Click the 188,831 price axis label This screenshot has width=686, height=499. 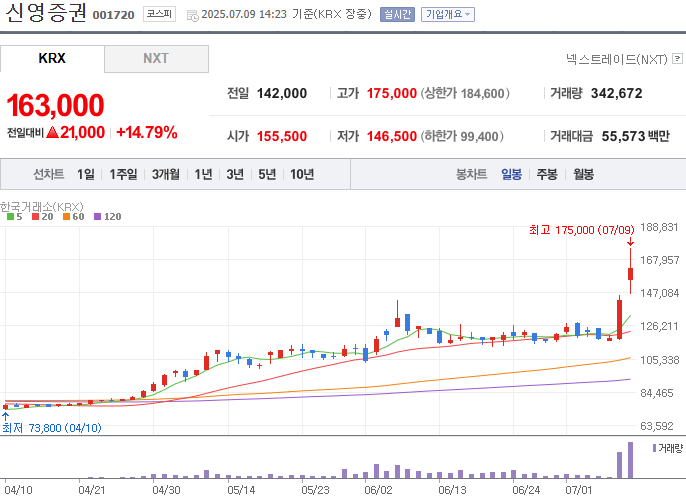click(x=659, y=227)
